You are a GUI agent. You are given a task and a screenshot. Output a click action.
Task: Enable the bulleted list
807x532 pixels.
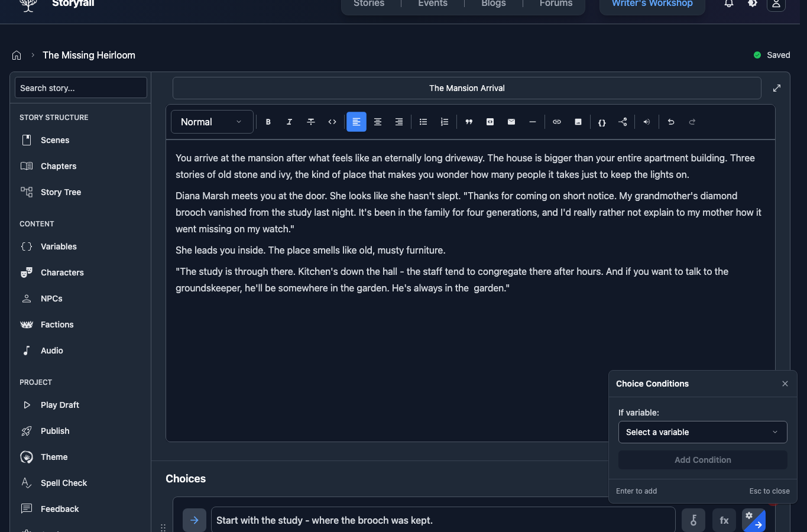pyautogui.click(x=423, y=122)
